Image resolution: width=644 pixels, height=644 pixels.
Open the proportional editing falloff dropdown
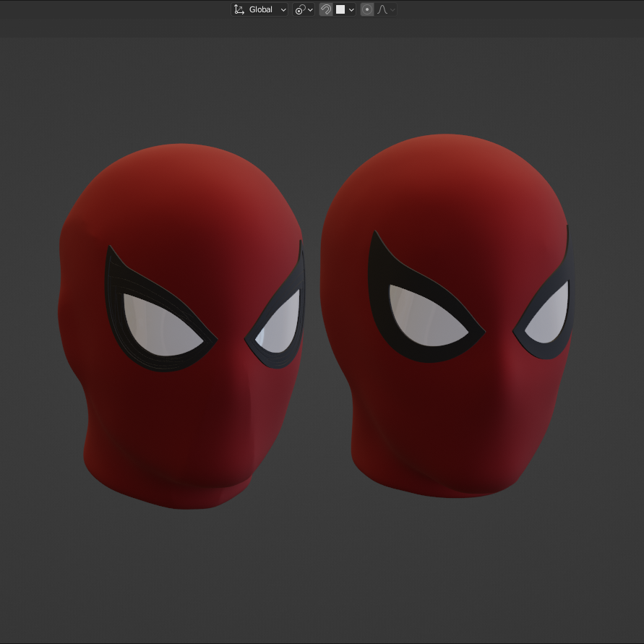point(386,9)
